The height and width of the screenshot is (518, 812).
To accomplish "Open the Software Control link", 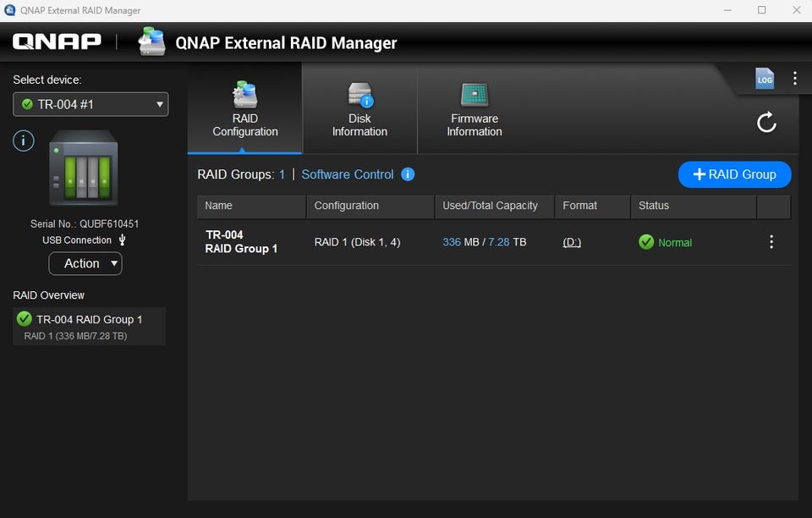I will tap(348, 174).
